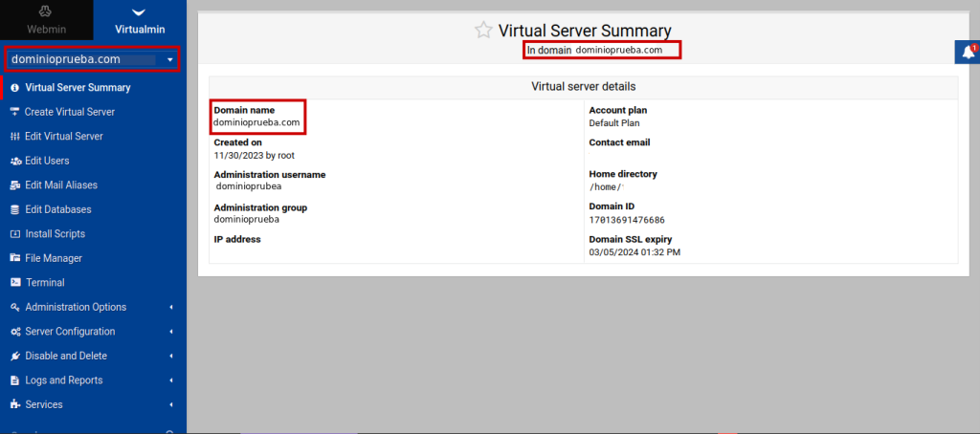Click the favorite star next to Virtual Server Summary

(x=483, y=31)
